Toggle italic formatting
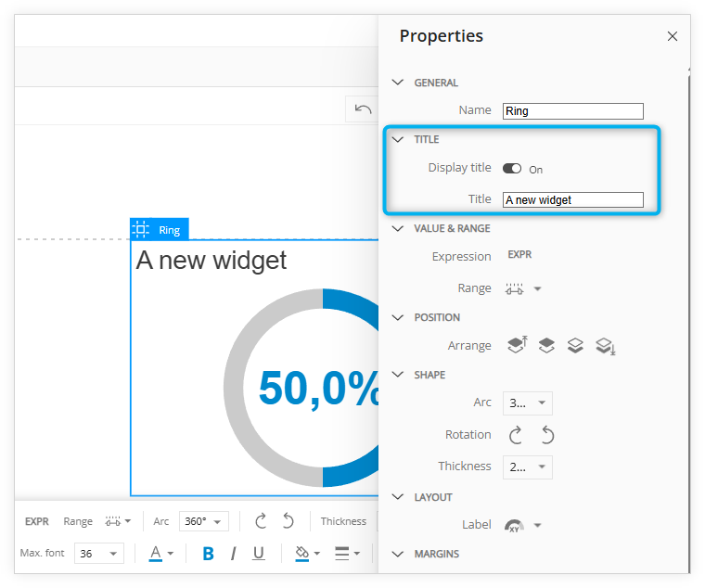The image size is (705, 588). (x=234, y=554)
